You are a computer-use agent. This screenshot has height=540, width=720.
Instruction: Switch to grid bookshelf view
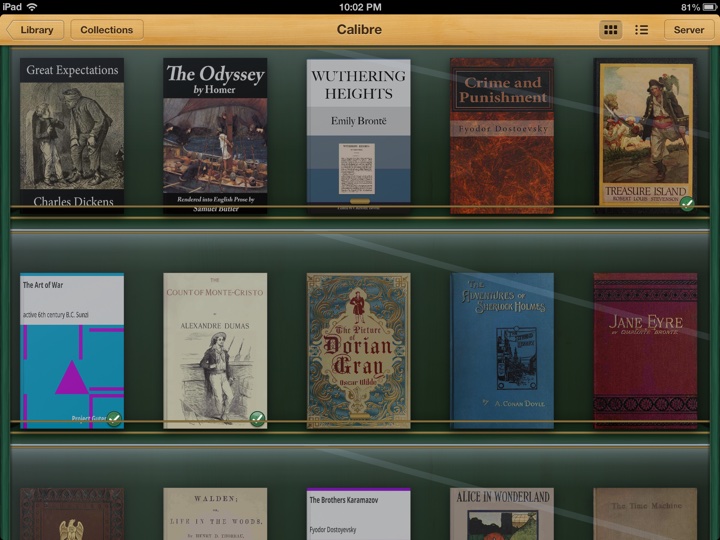(x=610, y=30)
